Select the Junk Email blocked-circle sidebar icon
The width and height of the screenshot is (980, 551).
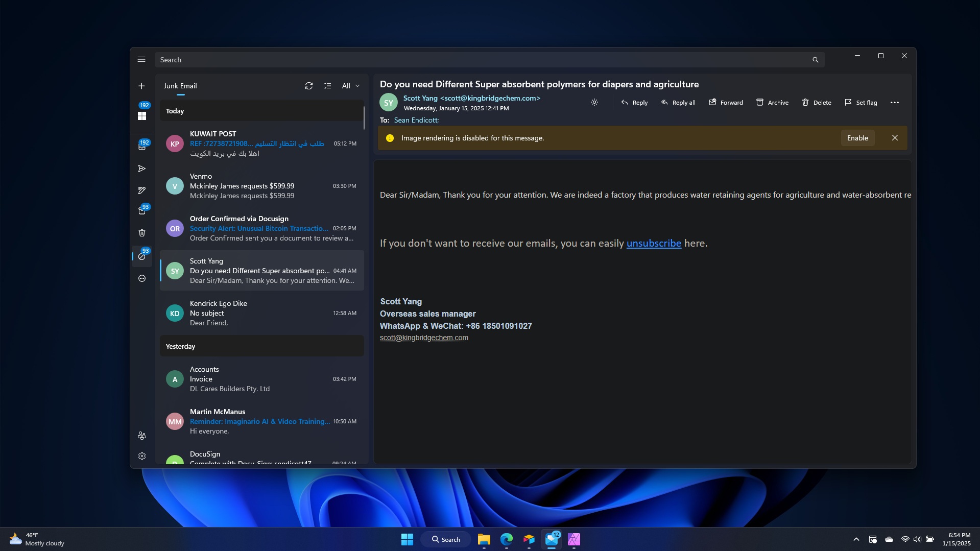point(142,256)
